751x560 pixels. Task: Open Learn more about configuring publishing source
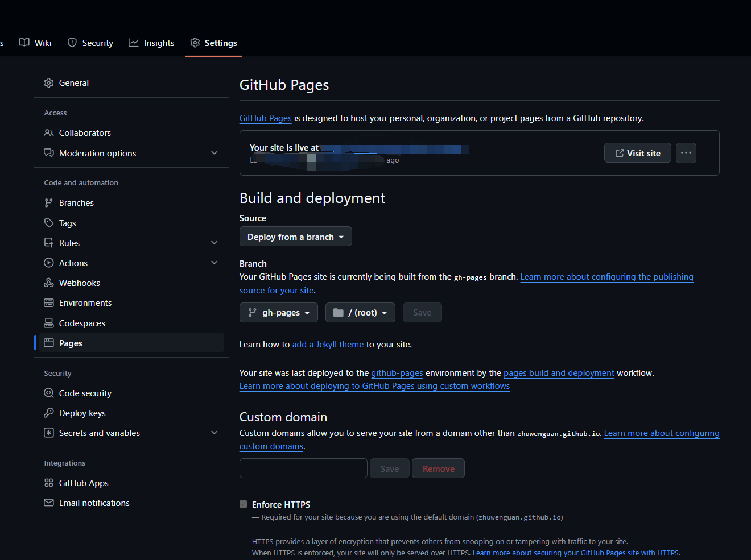tap(606, 277)
